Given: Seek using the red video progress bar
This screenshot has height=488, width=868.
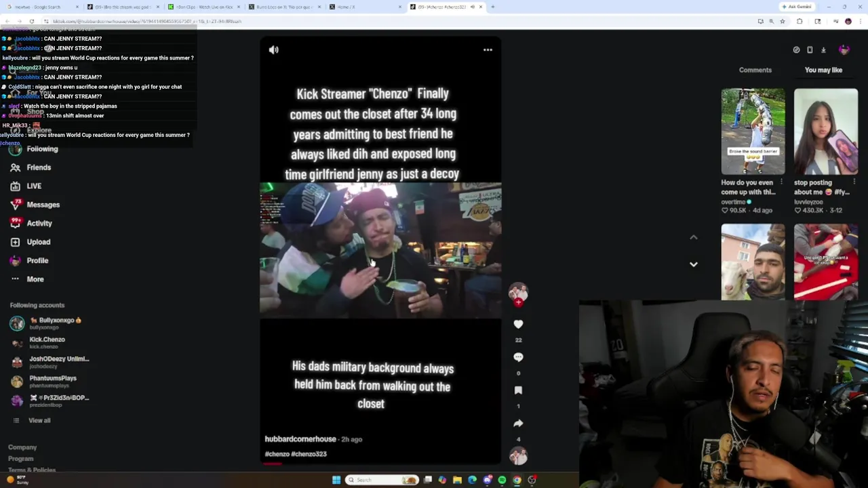Looking at the screenshot, I should pyautogui.click(x=380, y=464).
